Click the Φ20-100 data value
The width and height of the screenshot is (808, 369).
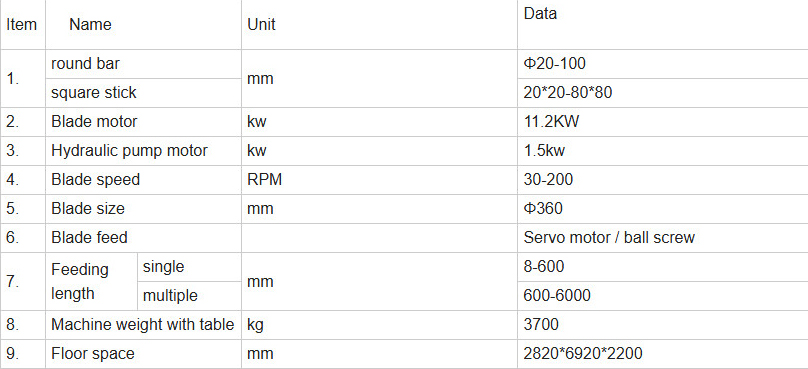point(554,64)
